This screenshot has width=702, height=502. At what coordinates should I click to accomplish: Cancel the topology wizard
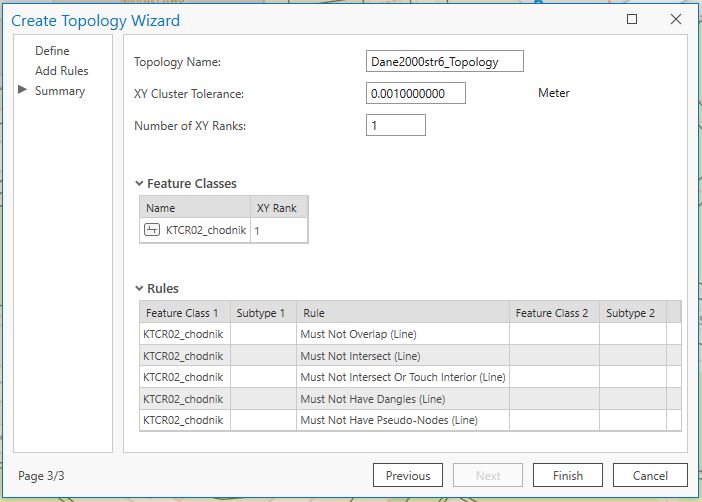point(650,475)
